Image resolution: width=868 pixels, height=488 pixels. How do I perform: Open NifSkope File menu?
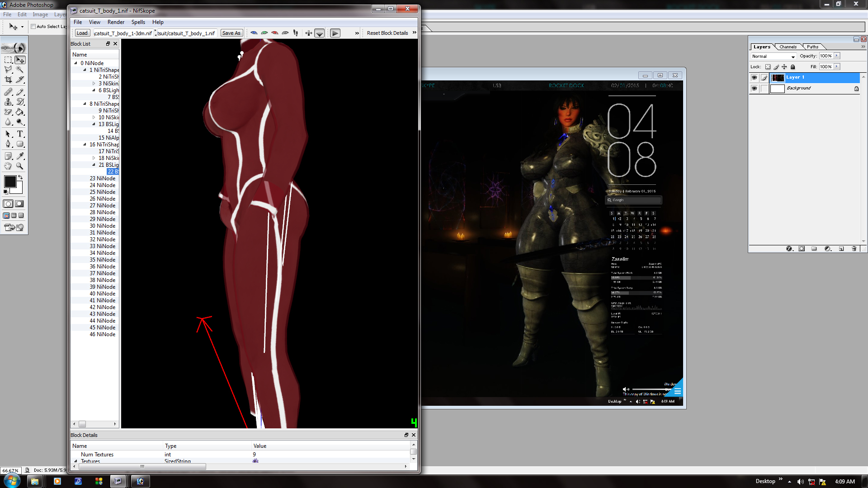coord(78,22)
